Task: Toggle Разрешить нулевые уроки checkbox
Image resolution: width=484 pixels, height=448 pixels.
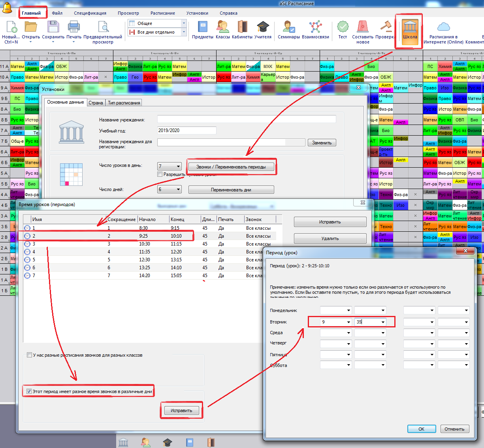Action: pyautogui.click(x=160, y=174)
